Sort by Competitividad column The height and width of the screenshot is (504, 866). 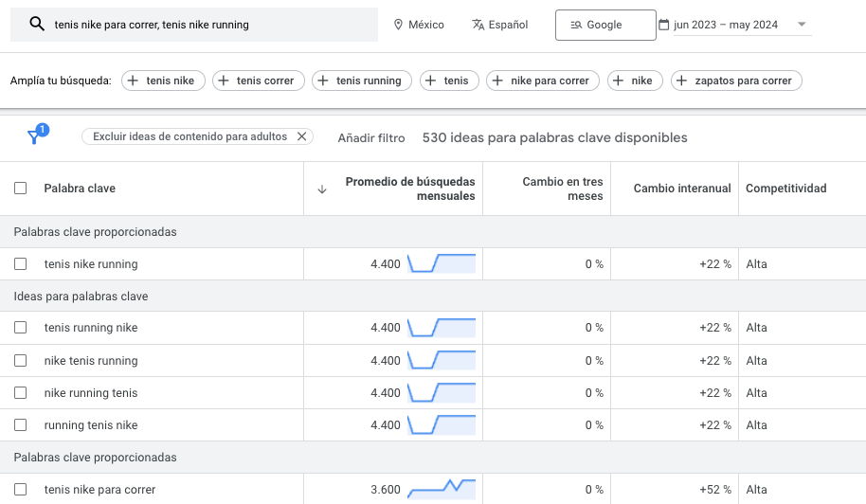[785, 189]
